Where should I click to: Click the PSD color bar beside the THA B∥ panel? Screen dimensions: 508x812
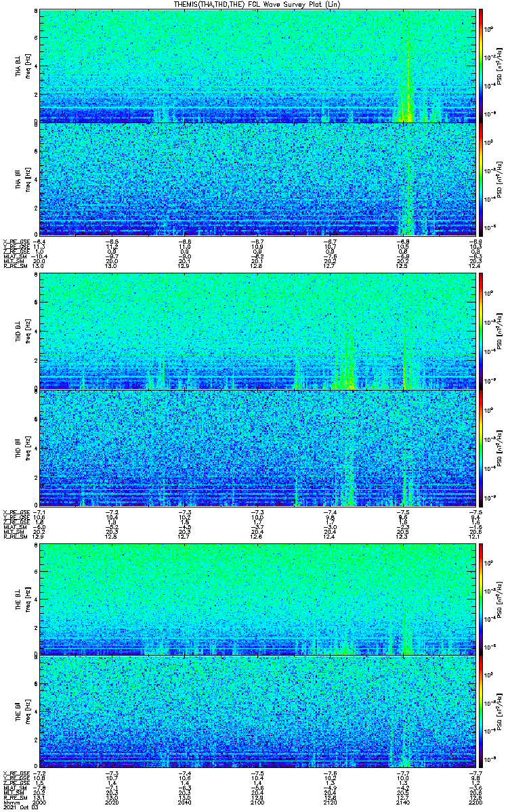pyautogui.click(x=481, y=179)
